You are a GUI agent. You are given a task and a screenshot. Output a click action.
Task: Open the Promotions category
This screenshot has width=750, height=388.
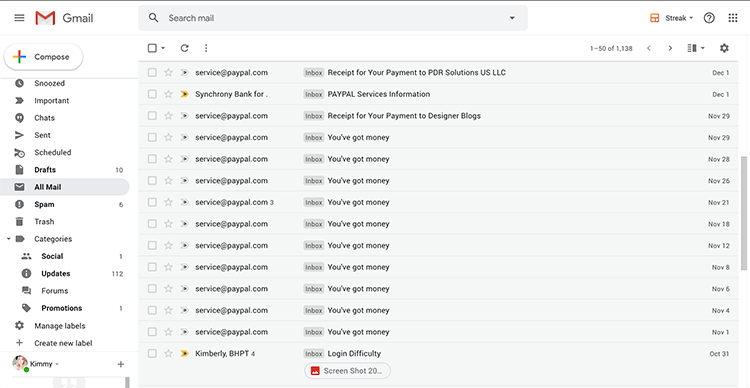click(x=61, y=308)
